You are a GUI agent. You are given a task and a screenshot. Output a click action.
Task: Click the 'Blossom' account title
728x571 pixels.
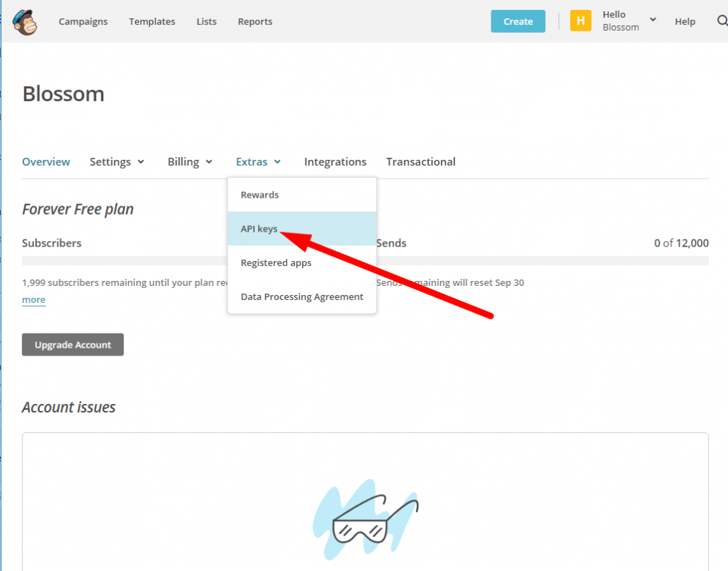(x=63, y=94)
